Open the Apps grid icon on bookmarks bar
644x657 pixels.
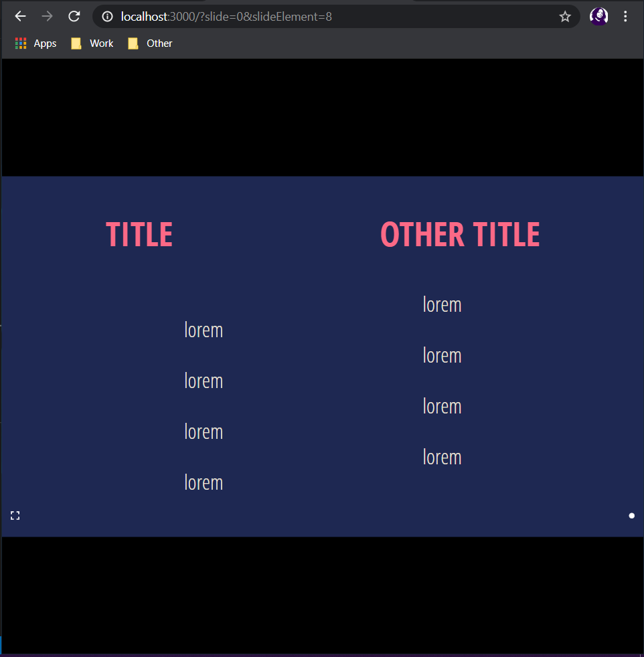tap(20, 43)
